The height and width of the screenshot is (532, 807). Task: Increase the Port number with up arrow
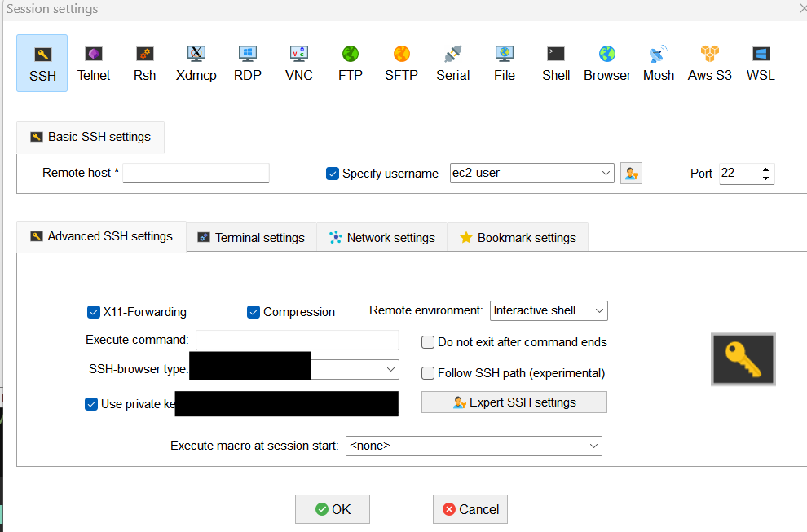click(x=765, y=169)
